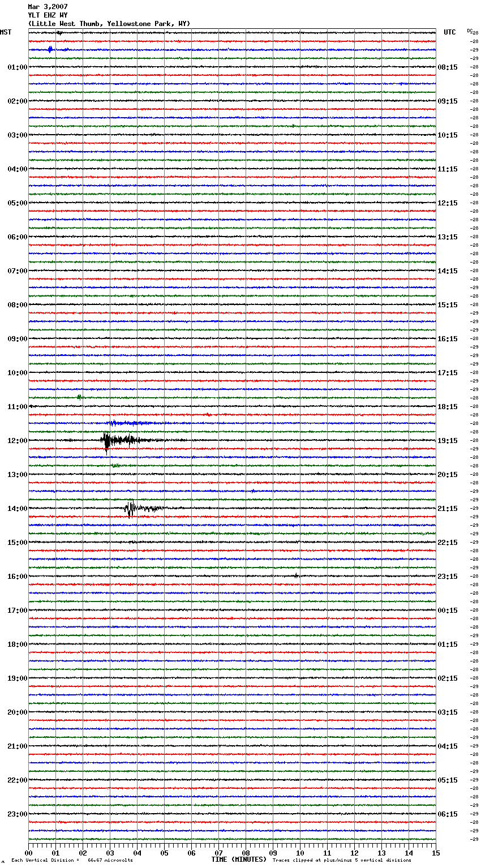
Task: Select the 07:00 MST time label
Action: (18, 271)
